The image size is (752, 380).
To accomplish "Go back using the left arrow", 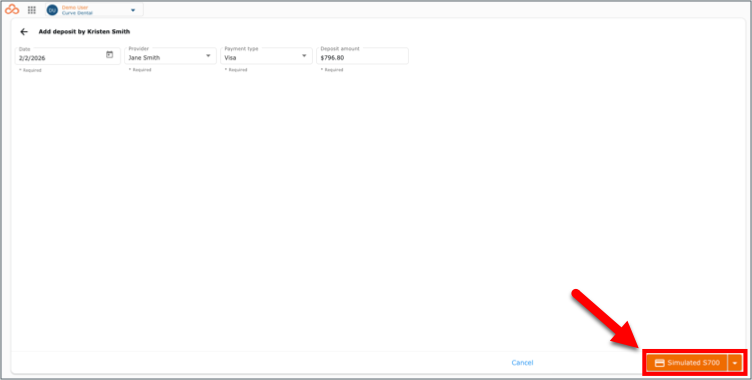I will point(24,32).
